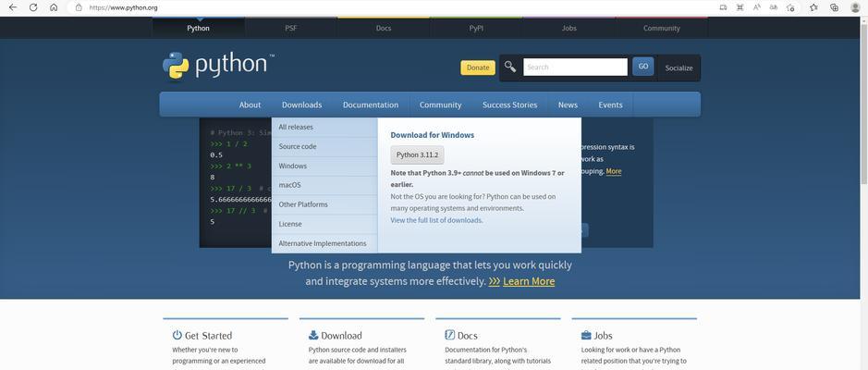Select All releases in Downloads menu
868x370 pixels.
pyautogui.click(x=325, y=128)
